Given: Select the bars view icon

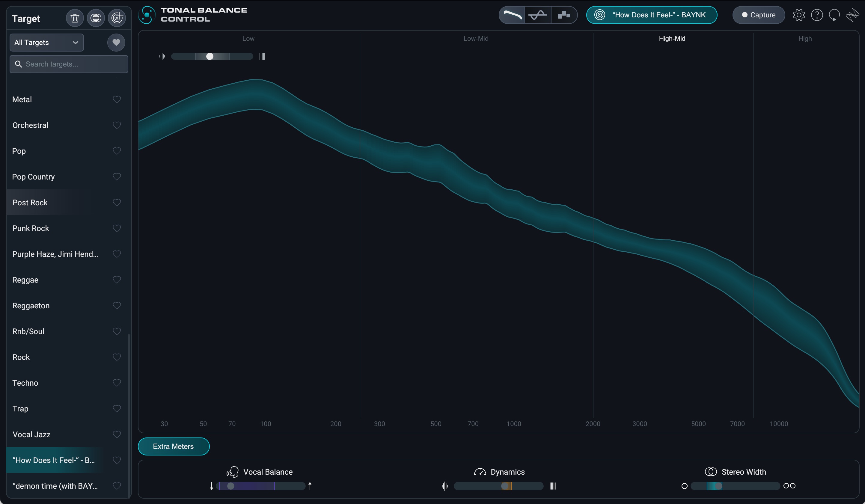Looking at the screenshot, I should pos(563,15).
